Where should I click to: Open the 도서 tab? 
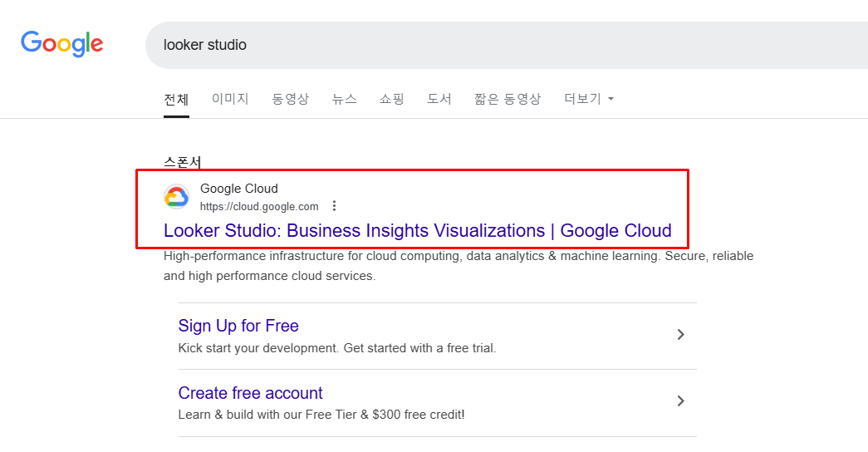(x=439, y=99)
